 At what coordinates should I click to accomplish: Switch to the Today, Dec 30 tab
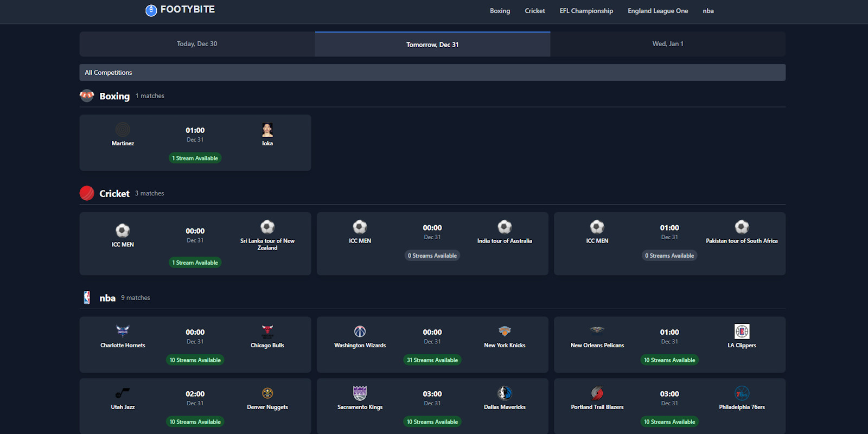tap(197, 44)
